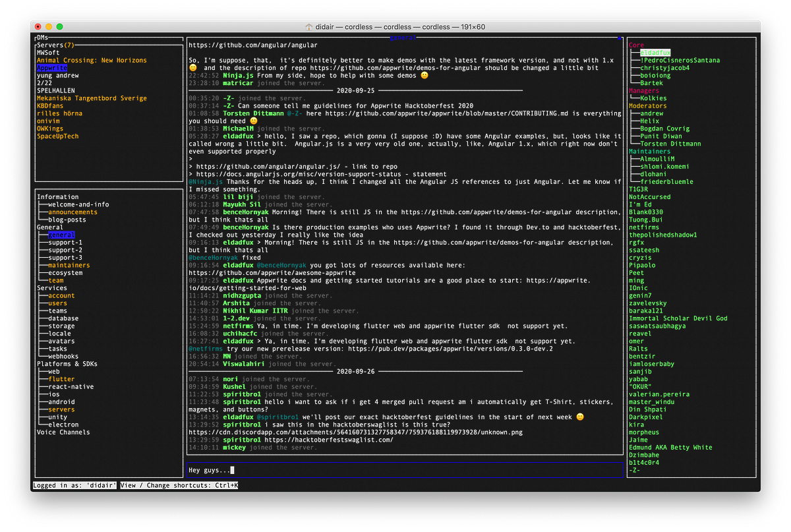Collapse the Moderators role group
791x532 pixels.
pyautogui.click(x=648, y=106)
